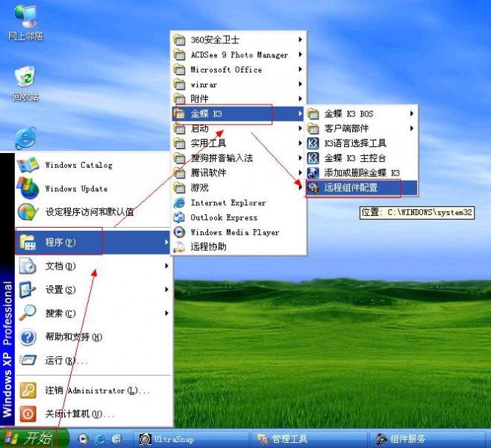This screenshot has width=491, height=448.
Task: Click the Microsoft Office folder icon
Action: [x=179, y=69]
